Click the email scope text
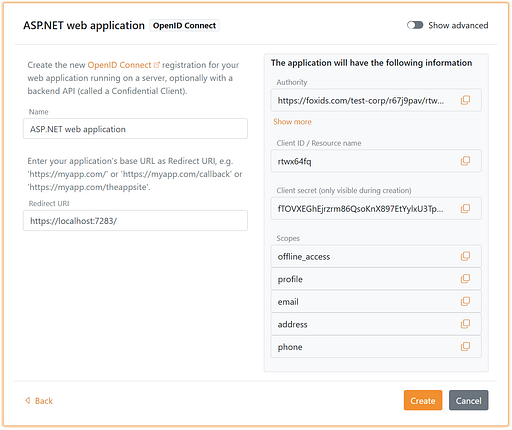The image size is (512, 430). coord(288,302)
